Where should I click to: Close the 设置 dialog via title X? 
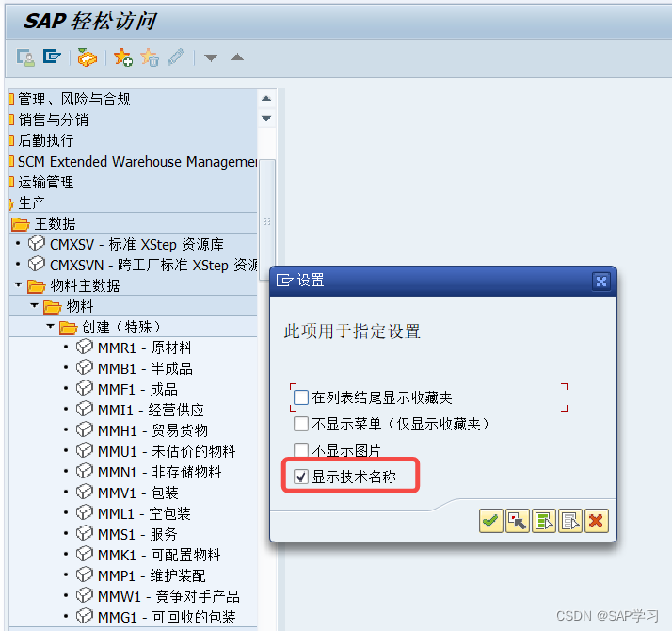[601, 282]
